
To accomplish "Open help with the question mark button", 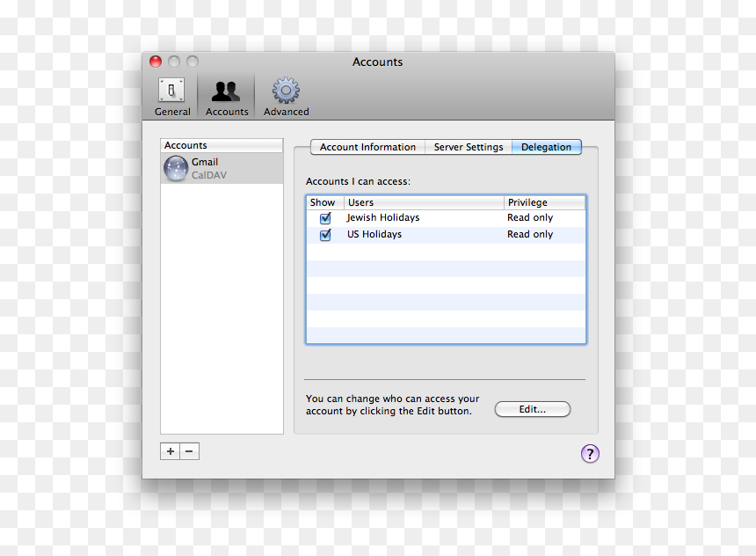I will tap(590, 454).
